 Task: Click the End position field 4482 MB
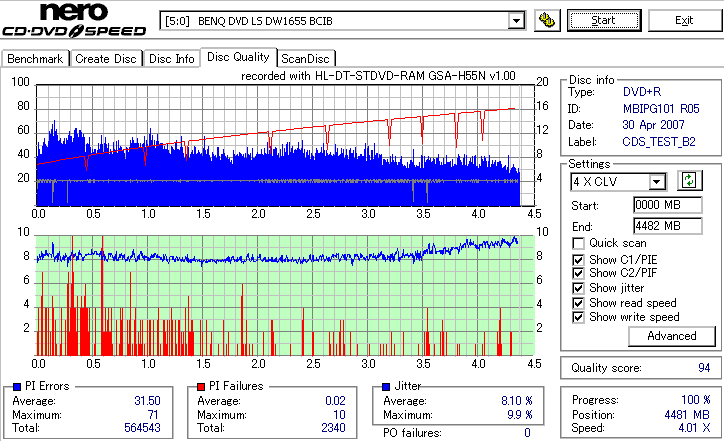(668, 226)
